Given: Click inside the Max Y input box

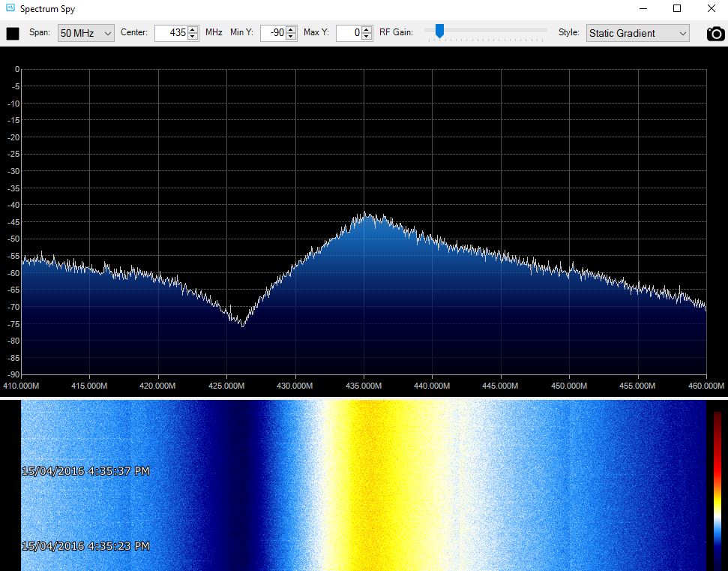Looking at the screenshot, I should point(347,33).
